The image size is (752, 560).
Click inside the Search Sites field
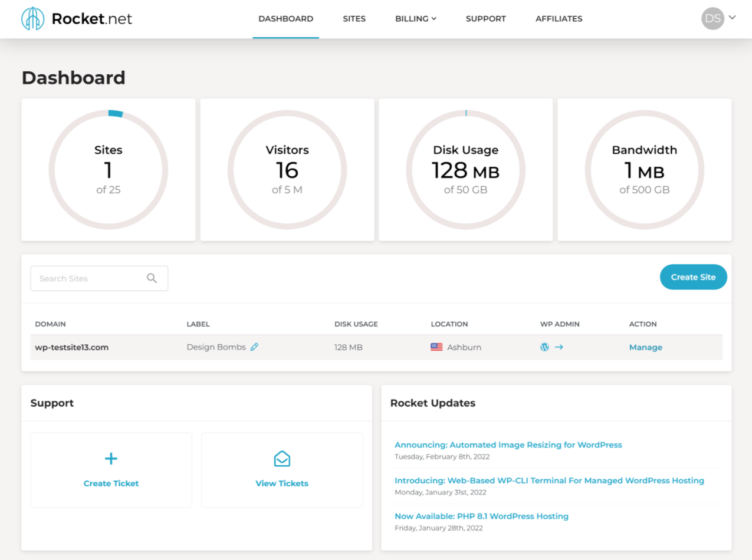[x=83, y=278]
